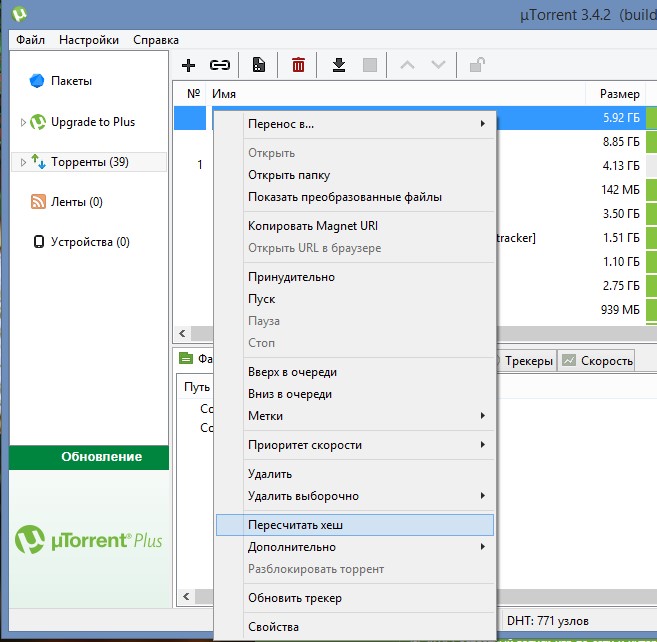The width and height of the screenshot is (657, 642).
Task: Click the Unlock Bundle padlock icon
Action: tap(477, 65)
